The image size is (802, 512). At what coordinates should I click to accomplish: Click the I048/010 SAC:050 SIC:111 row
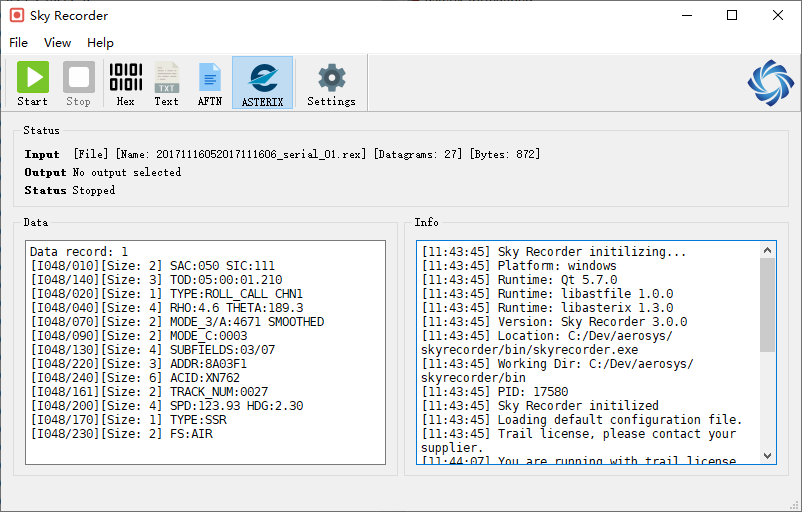coord(152,266)
